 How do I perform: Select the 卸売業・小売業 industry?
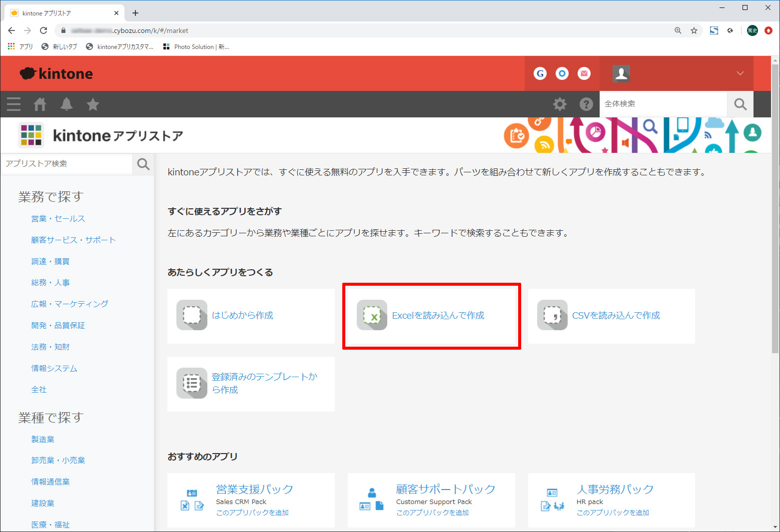click(58, 460)
